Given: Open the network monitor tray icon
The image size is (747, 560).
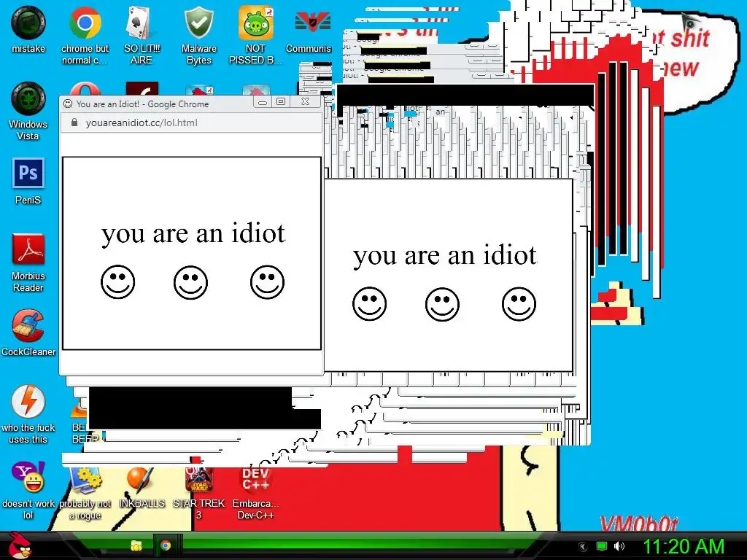Looking at the screenshot, I should coord(602,546).
